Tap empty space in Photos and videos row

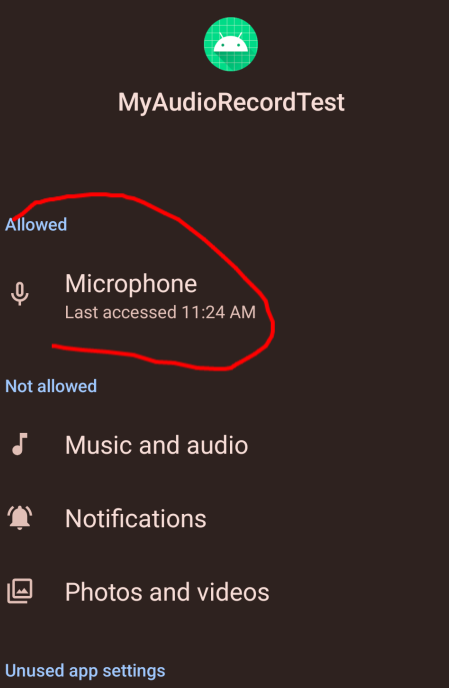click(x=360, y=591)
